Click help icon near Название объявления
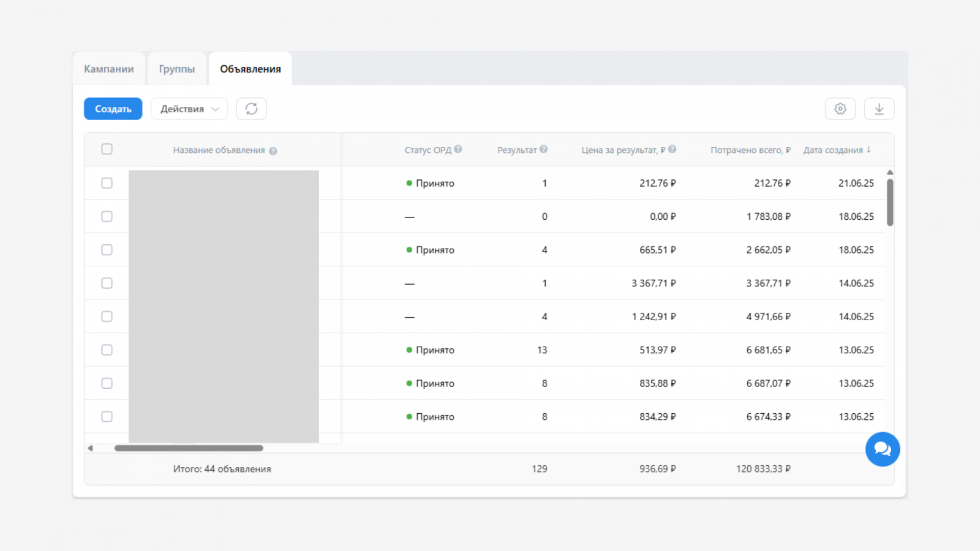This screenshot has height=551, width=980. pyautogui.click(x=273, y=151)
